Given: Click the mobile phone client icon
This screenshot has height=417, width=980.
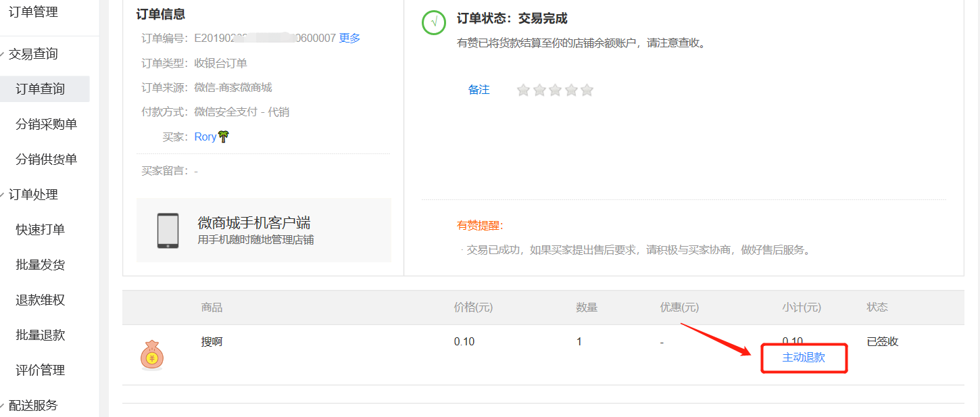Looking at the screenshot, I should [x=168, y=230].
